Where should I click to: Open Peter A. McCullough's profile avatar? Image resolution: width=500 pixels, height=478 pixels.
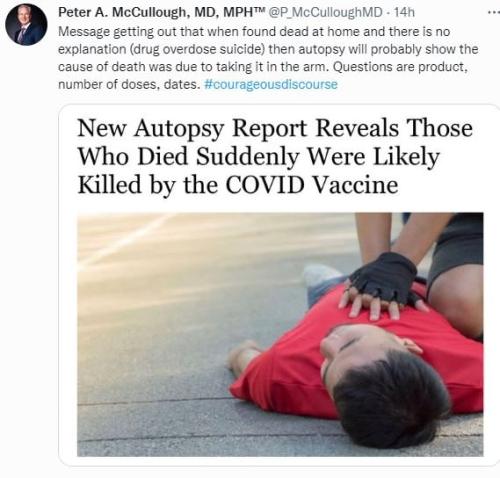[26, 25]
